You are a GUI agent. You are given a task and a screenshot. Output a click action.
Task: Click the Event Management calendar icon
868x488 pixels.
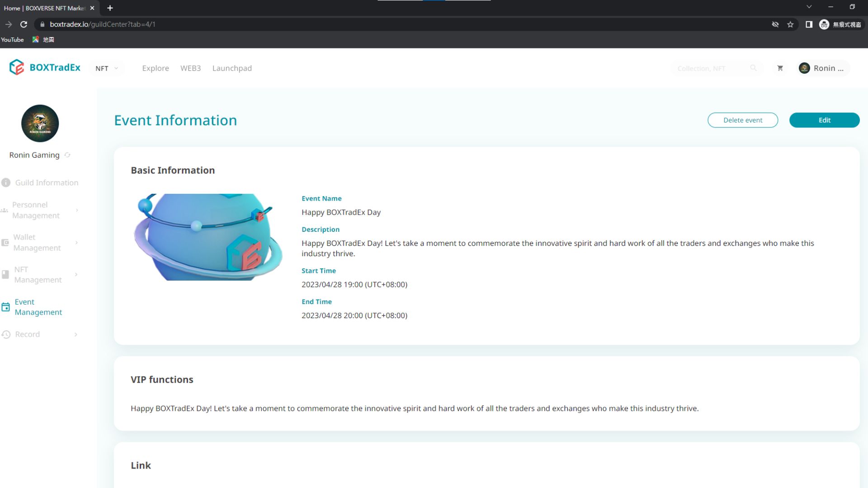[6, 307]
